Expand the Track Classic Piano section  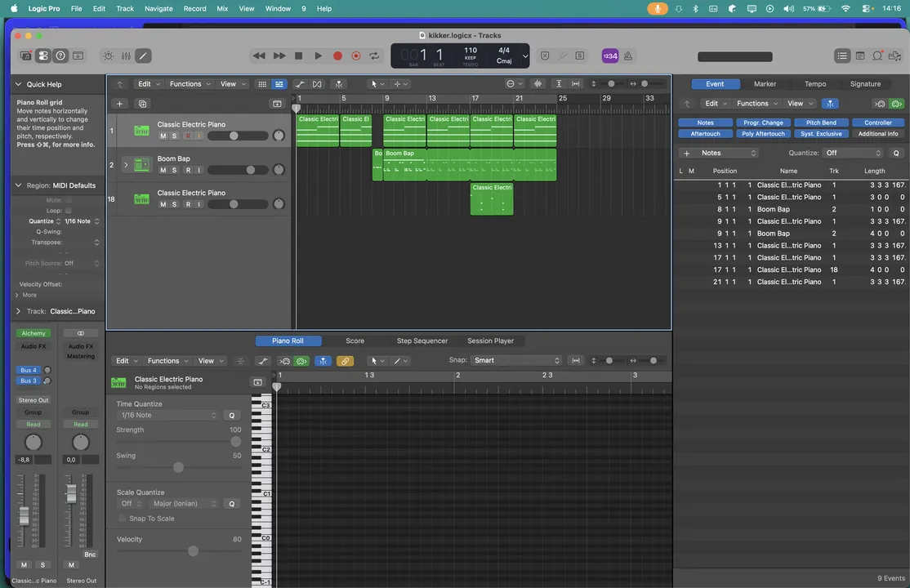[x=19, y=311]
